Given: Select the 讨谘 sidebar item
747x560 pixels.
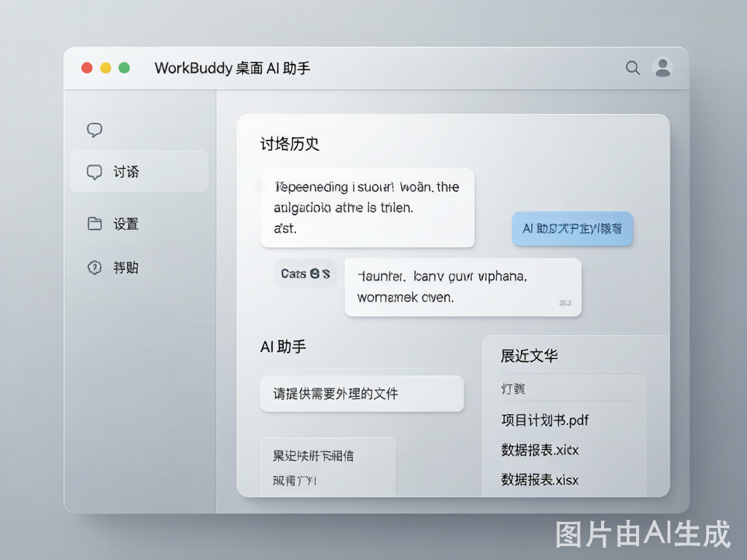Looking at the screenshot, I should coord(139,171).
